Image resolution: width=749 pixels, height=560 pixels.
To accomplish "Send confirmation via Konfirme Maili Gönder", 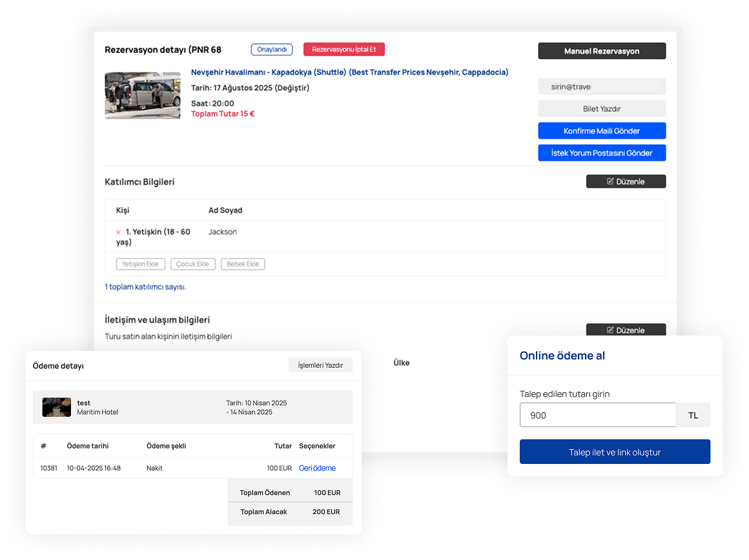I will coord(601,131).
